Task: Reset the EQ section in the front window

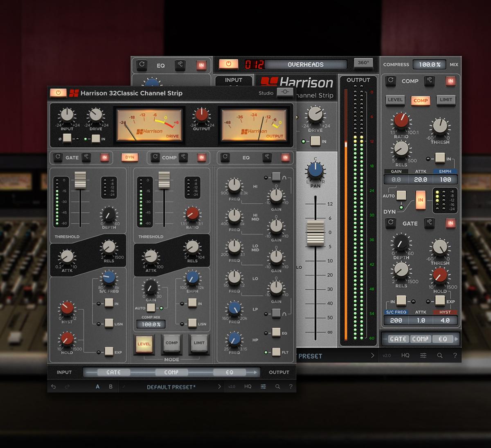Action: point(225,157)
